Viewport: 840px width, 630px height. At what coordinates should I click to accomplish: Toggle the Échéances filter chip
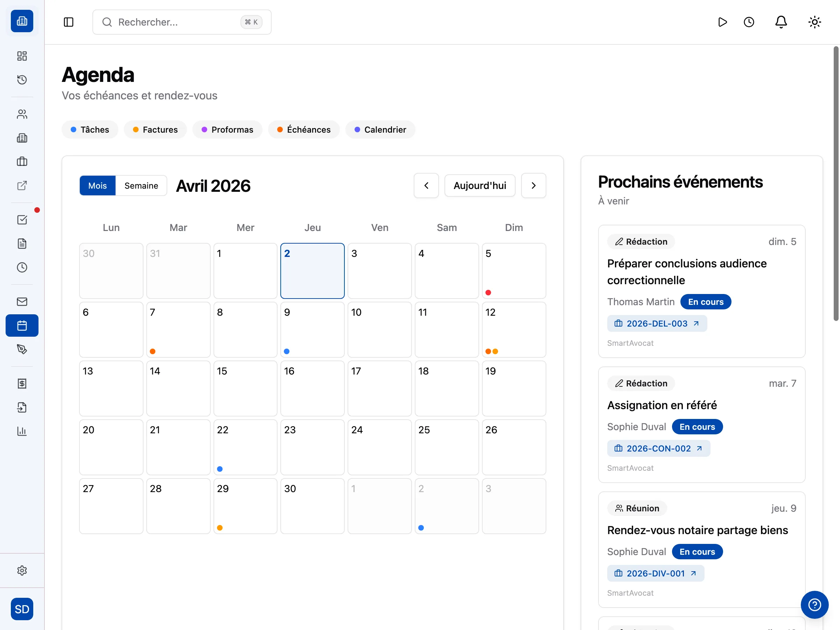(x=304, y=129)
